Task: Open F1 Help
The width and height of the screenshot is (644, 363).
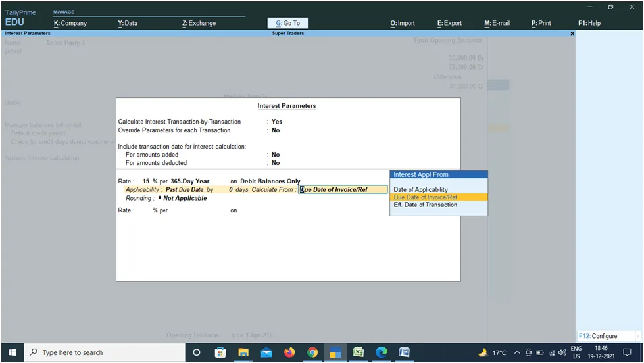Action: tap(589, 23)
